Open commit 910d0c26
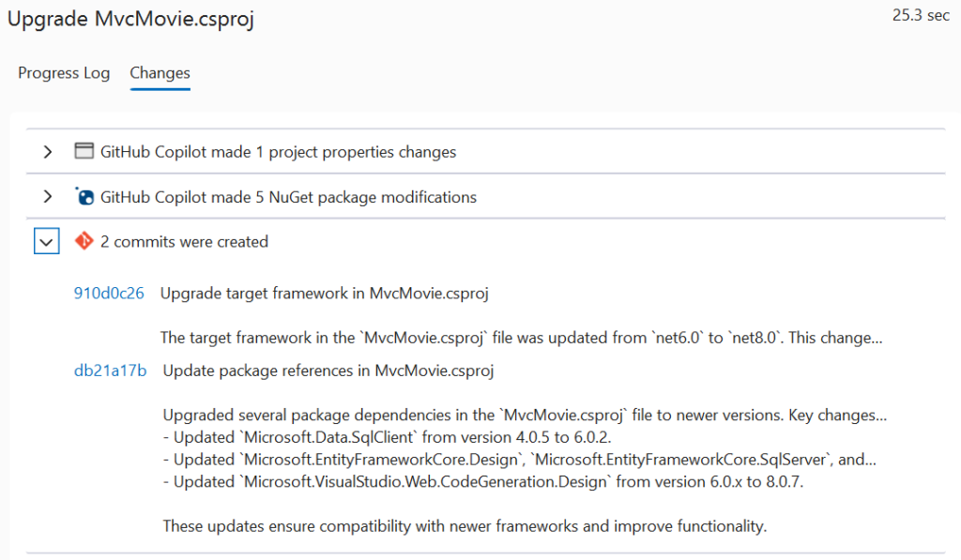The height and width of the screenshot is (560, 961). coord(109,294)
